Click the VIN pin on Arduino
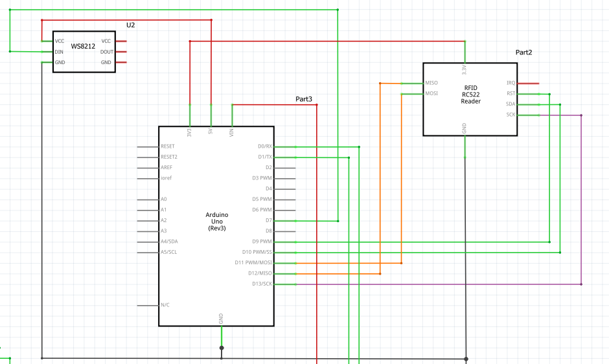Screen dimensions: 609x364 (x=231, y=132)
